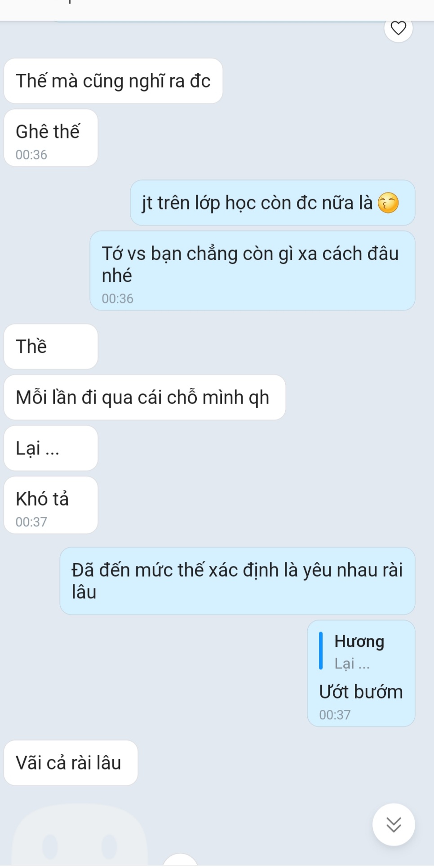Tap the heart reaction icon

point(398,28)
